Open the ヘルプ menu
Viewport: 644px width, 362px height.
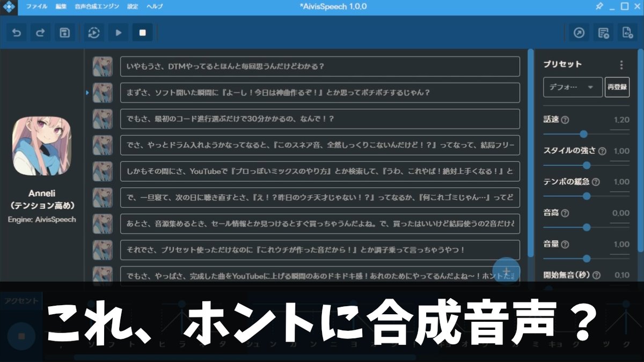tap(155, 7)
